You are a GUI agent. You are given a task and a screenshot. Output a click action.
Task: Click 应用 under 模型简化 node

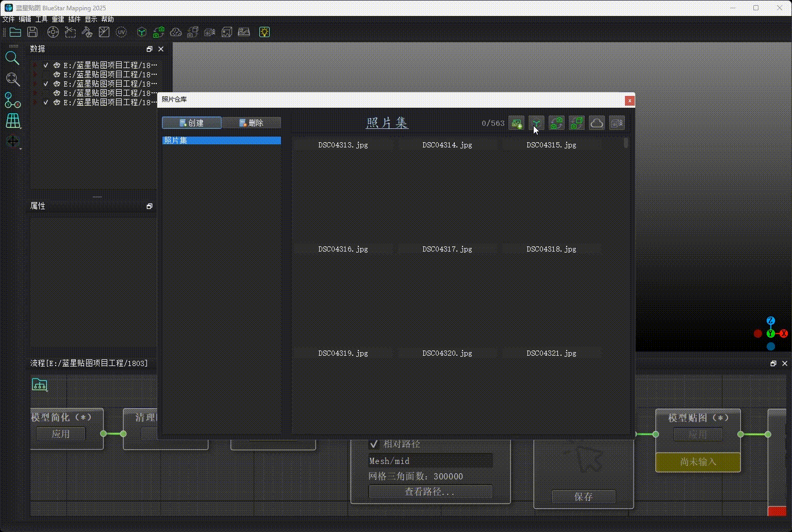[x=61, y=434]
